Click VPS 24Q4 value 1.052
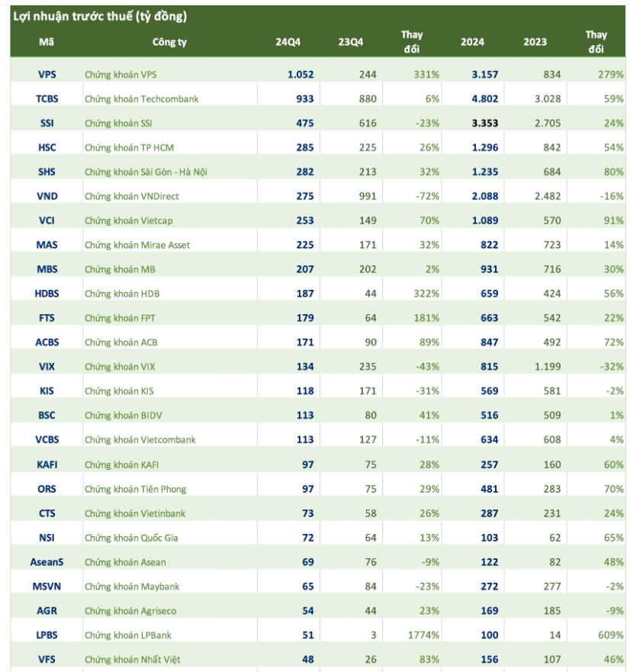The width and height of the screenshot is (630, 672). pos(301,75)
